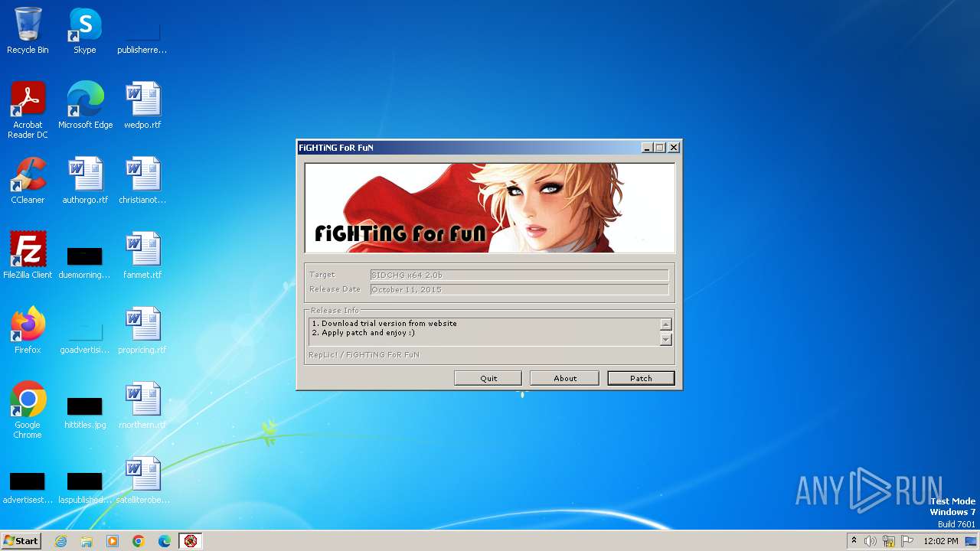Screen dimensions: 980x551
Task: Close the FiGHTiNG FoR FuN window
Action: (x=674, y=148)
